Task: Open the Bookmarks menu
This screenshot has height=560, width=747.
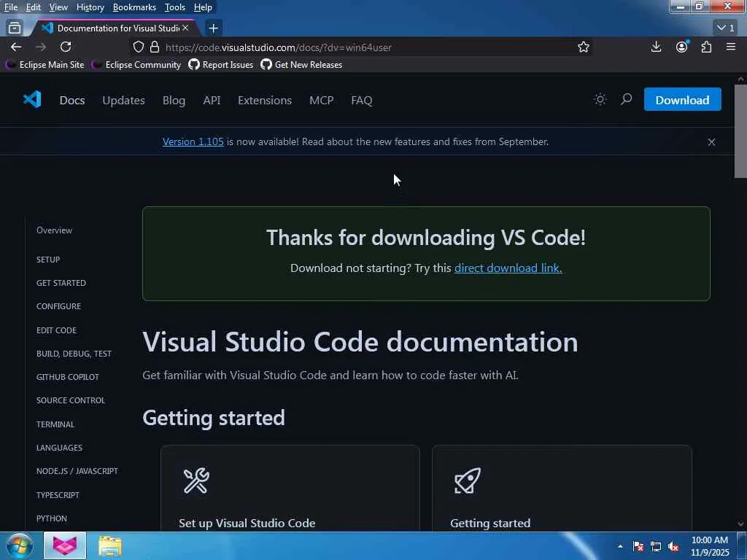Action: point(134,7)
